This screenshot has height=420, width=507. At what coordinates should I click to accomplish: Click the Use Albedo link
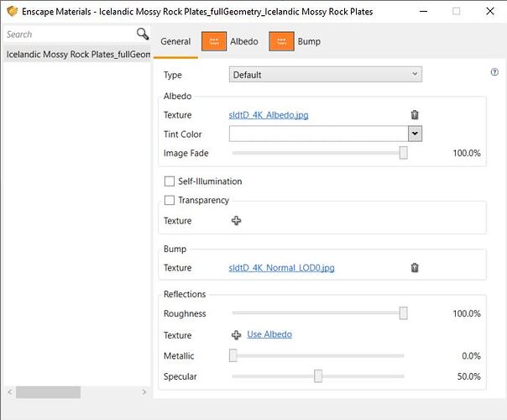coord(269,334)
